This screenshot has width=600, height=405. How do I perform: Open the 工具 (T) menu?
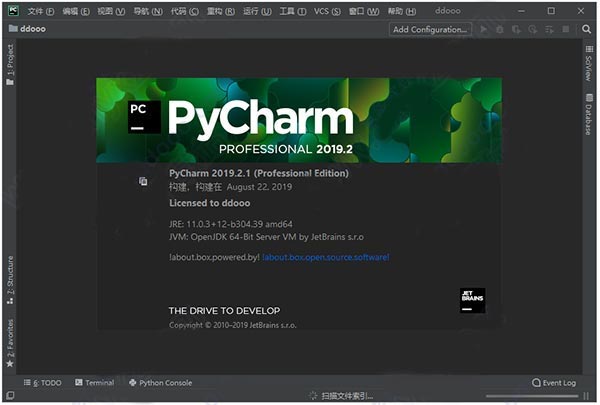coord(293,11)
